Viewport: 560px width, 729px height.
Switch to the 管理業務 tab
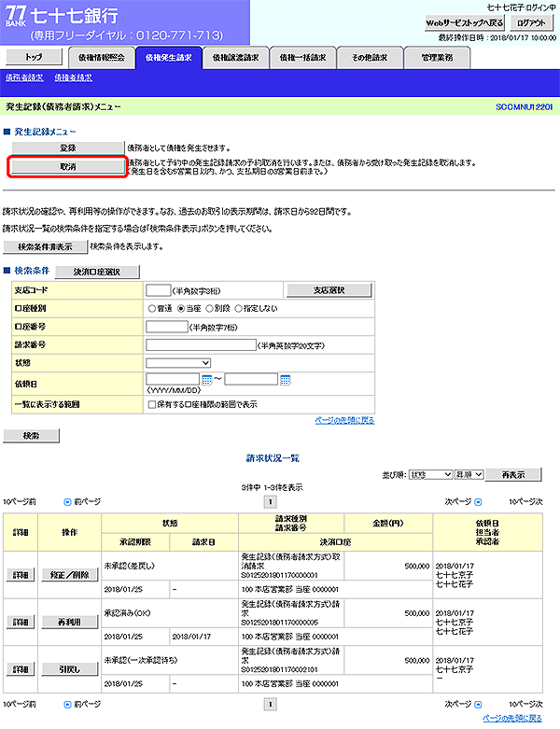click(437, 58)
